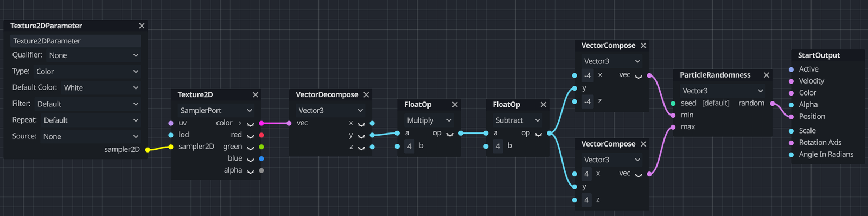Click the Active port on StartOutput
868x216 pixels.
pyautogui.click(x=792, y=69)
